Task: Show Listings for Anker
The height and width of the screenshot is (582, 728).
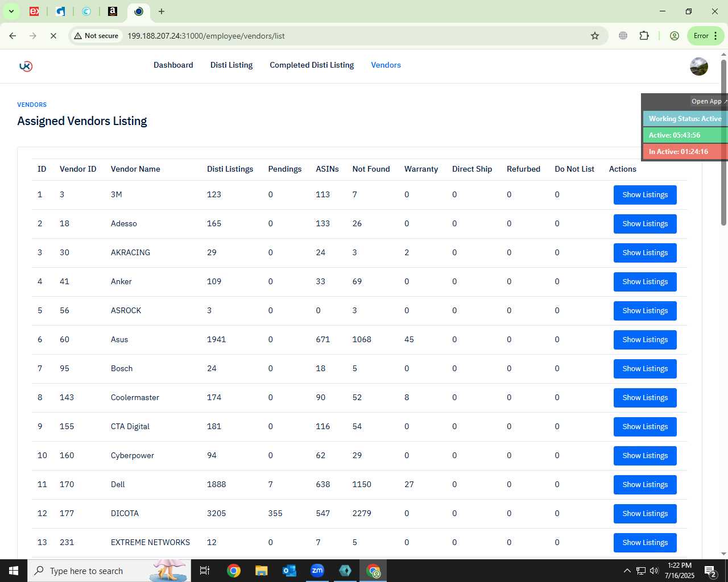Action: coord(645,282)
